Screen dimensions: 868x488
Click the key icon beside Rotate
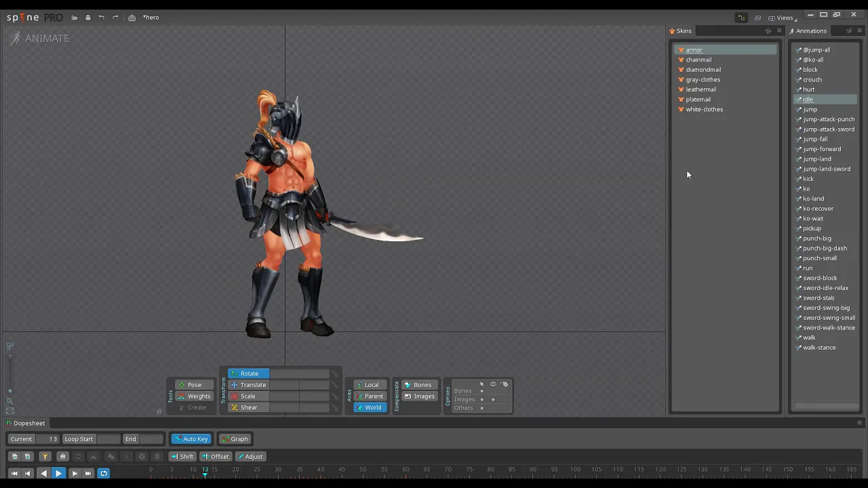(x=334, y=374)
